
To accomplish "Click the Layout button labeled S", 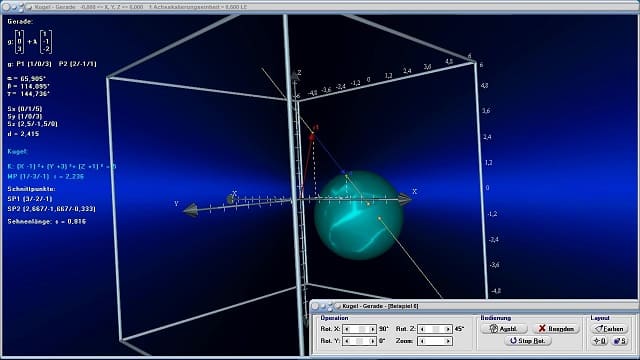I will point(619,341).
